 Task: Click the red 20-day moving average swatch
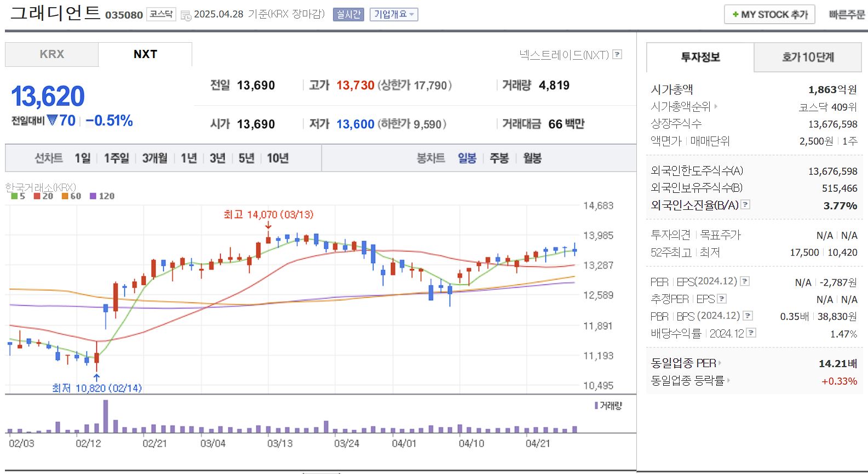(37, 196)
